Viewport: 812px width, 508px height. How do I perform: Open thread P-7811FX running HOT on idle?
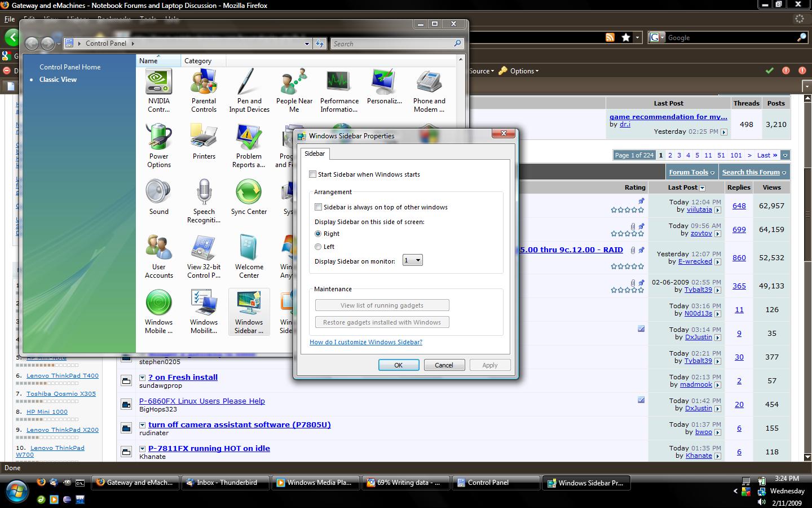209,448
